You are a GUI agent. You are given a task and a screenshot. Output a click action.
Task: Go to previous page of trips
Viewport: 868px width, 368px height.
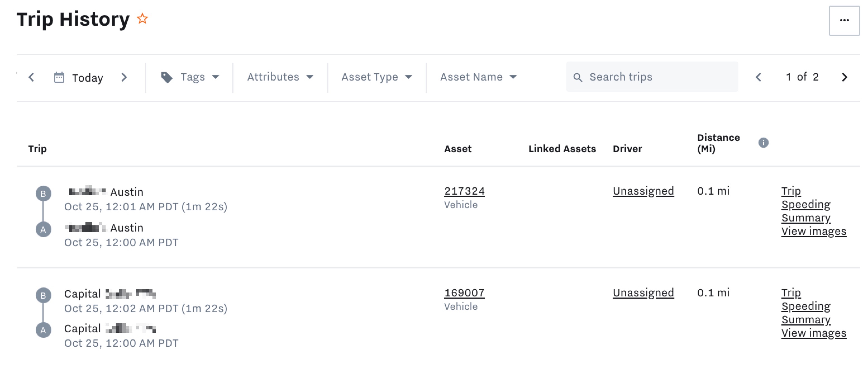[x=759, y=77]
